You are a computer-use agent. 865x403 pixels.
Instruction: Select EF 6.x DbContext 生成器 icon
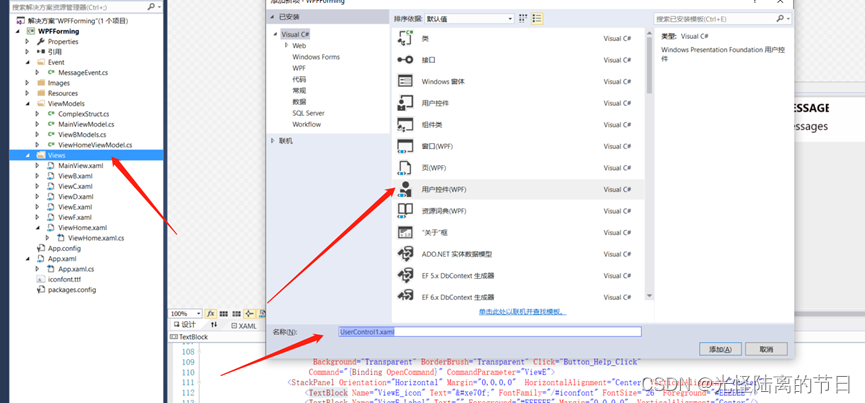pos(405,297)
